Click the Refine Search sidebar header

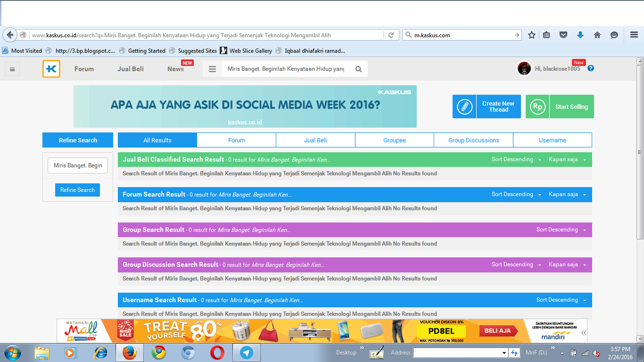coord(78,140)
